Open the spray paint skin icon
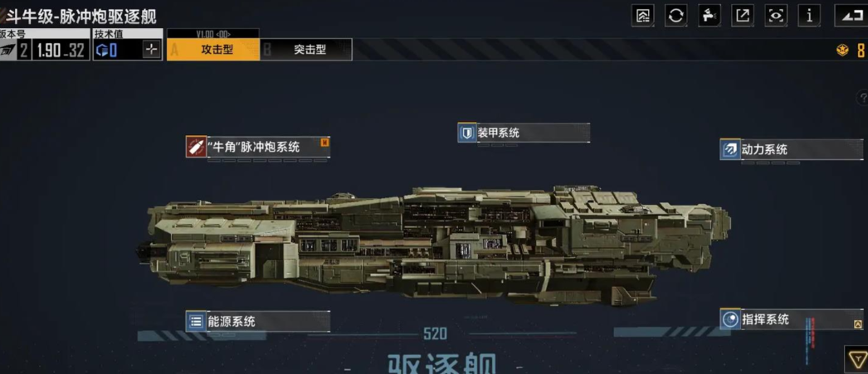The image size is (868, 374). click(710, 16)
